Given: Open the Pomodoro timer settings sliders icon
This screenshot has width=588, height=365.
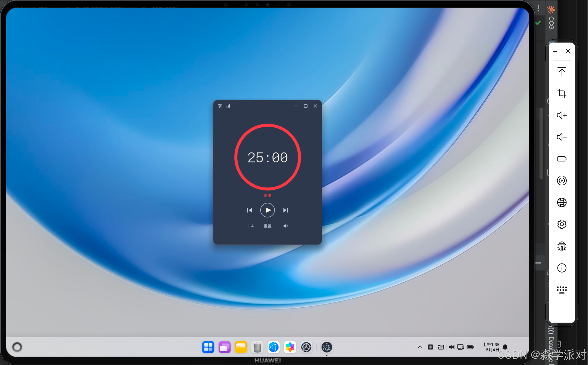Looking at the screenshot, I should pos(220,106).
